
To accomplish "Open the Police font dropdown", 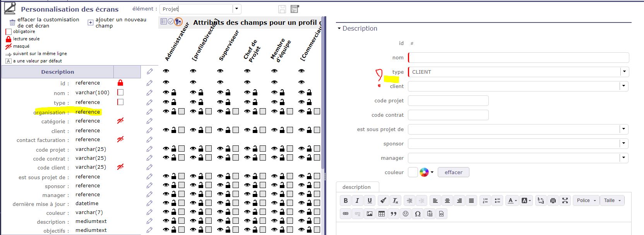I will point(586,200).
